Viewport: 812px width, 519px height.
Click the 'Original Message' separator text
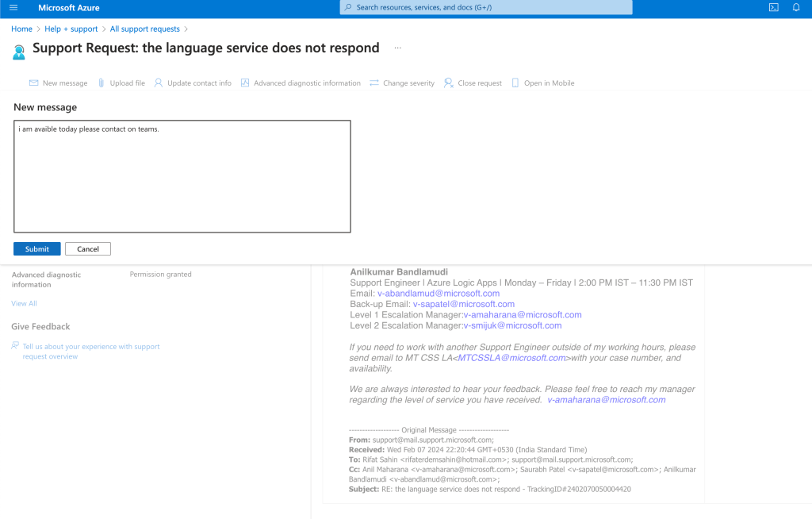pyautogui.click(x=429, y=430)
